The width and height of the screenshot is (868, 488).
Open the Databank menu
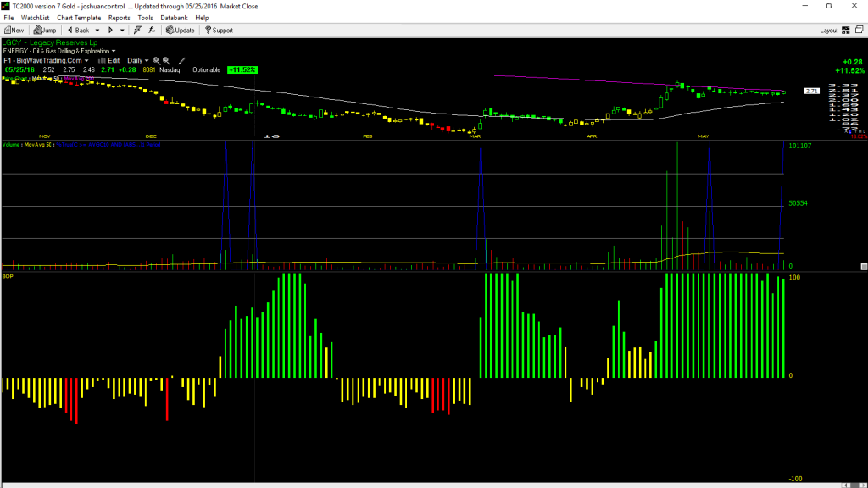tap(174, 18)
